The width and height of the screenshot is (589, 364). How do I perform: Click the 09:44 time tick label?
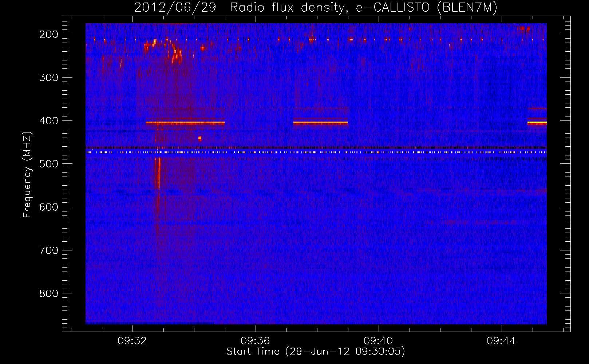(x=501, y=341)
